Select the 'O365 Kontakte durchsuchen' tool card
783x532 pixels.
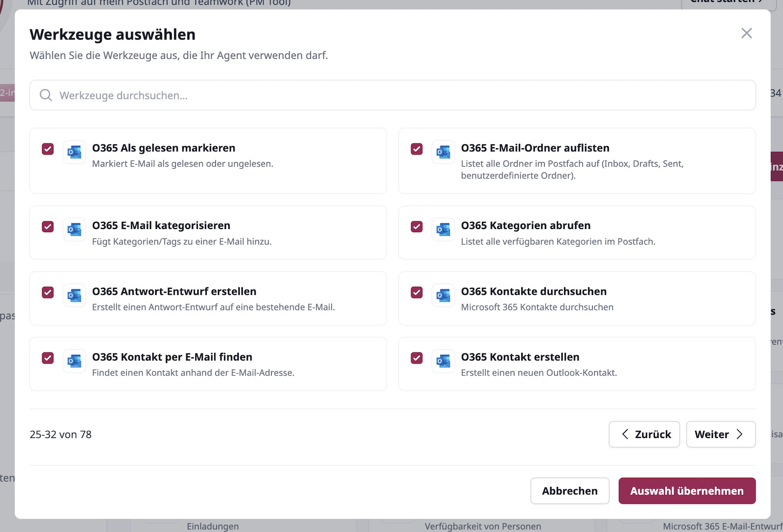(576, 299)
